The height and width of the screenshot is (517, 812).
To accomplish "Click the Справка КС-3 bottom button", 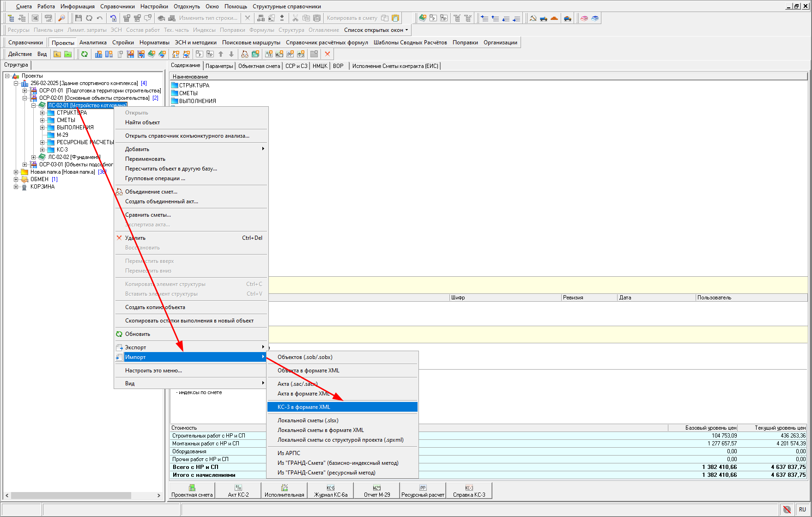I will [469, 491].
